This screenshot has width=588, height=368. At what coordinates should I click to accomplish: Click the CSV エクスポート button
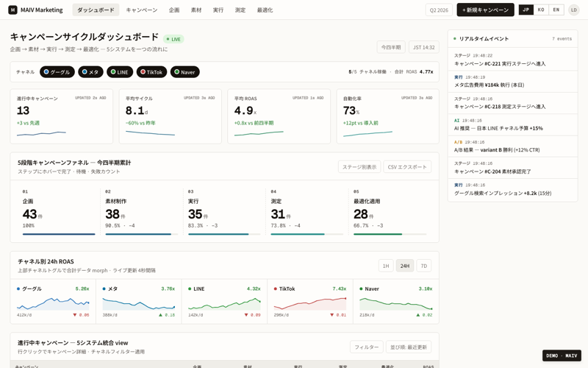407,167
